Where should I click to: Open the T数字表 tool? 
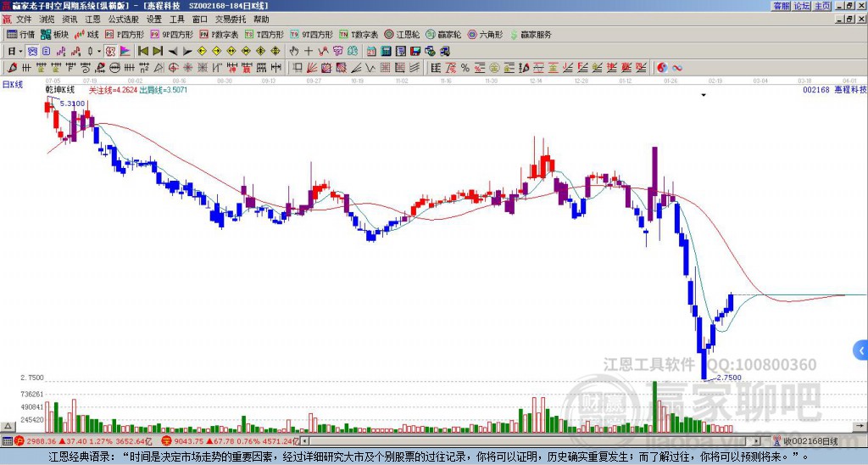point(359,34)
